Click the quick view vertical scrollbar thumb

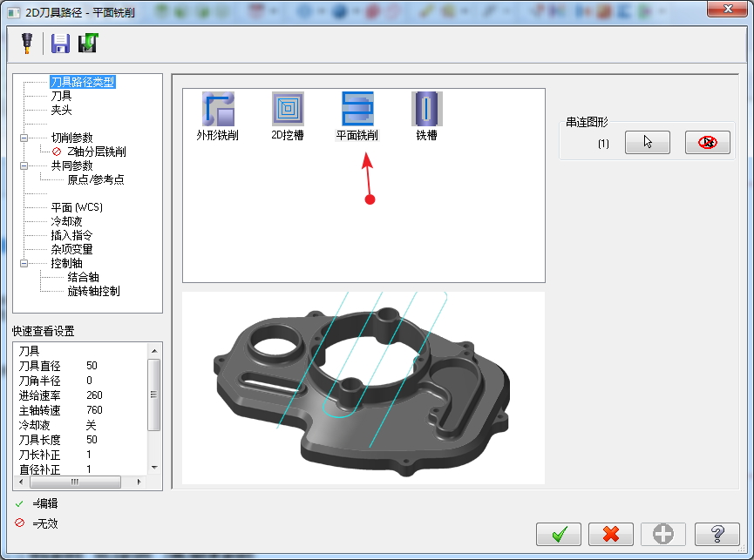154,395
